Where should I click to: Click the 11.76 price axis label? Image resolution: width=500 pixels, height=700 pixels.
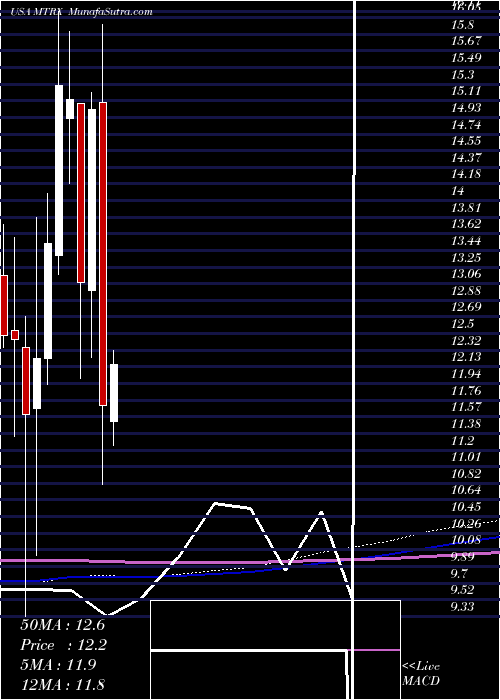pyautogui.click(x=466, y=391)
